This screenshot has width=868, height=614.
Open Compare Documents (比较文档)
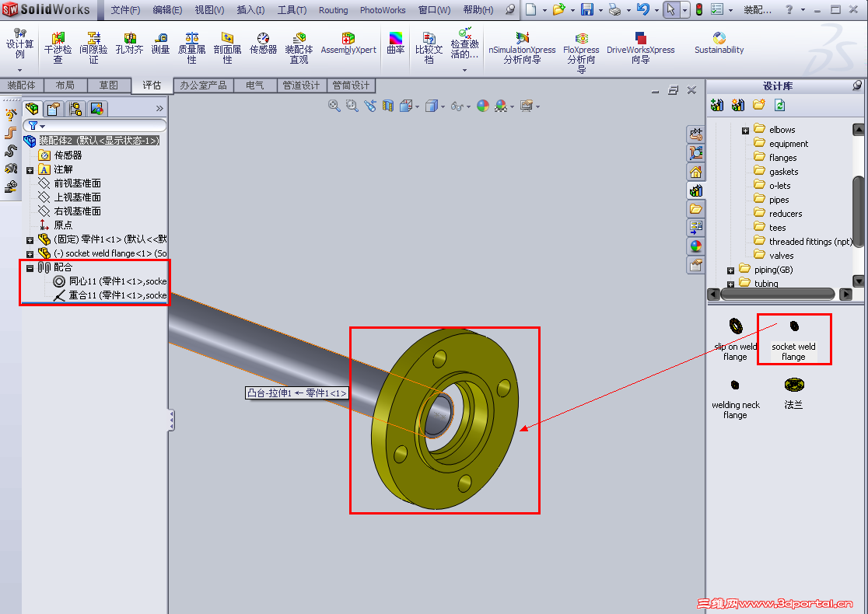429,48
